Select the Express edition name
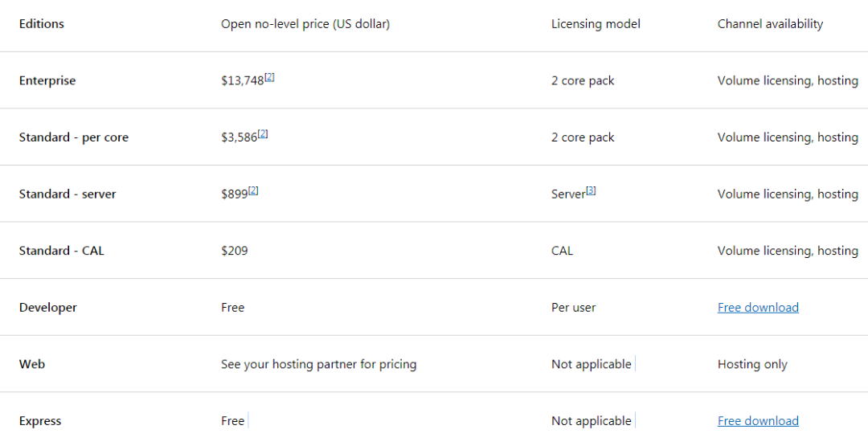Viewport: 868px width, 446px height. pos(40,421)
